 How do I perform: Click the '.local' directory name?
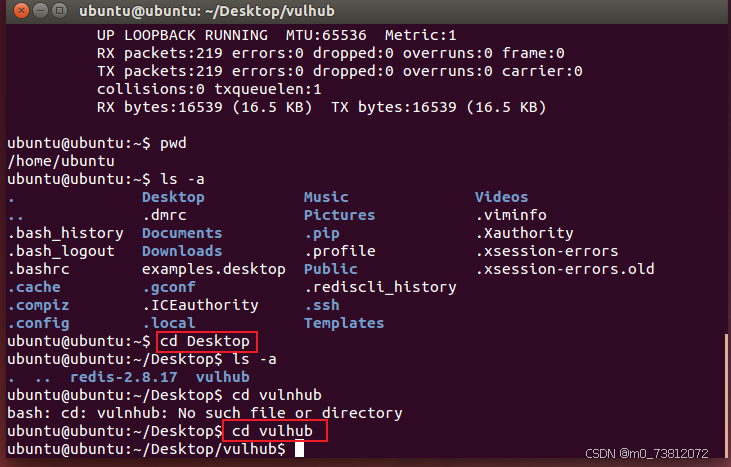click(169, 323)
